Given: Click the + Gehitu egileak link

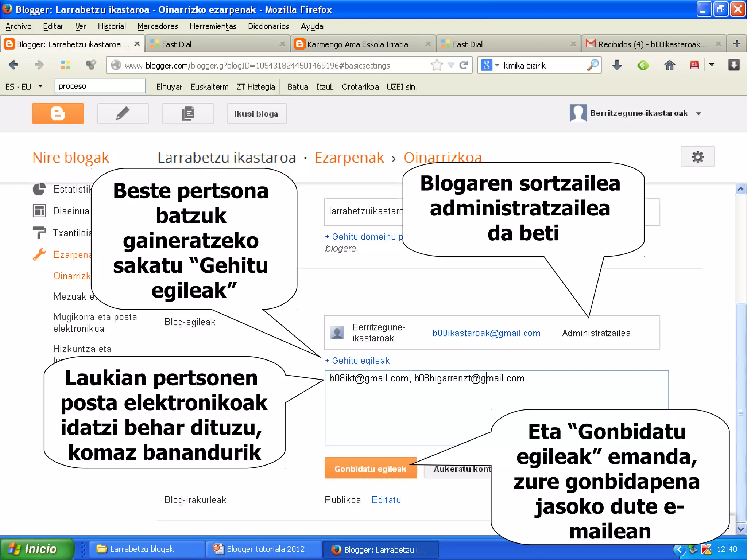Looking at the screenshot, I should point(357,361).
